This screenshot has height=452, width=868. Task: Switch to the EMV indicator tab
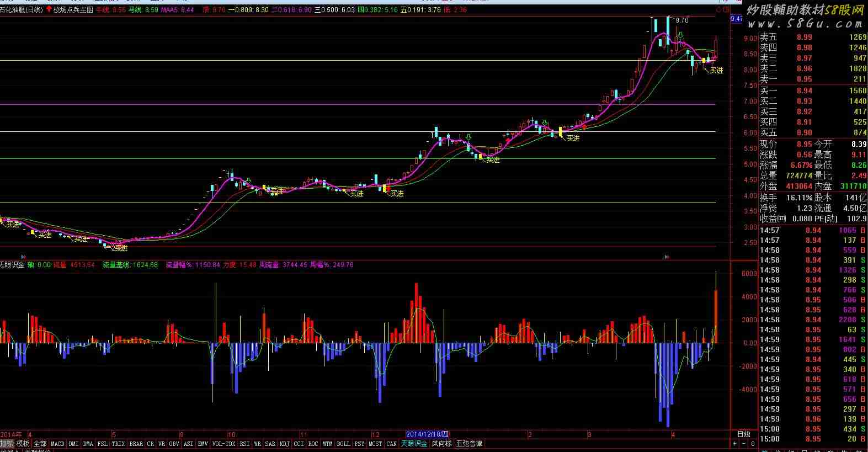(x=203, y=444)
